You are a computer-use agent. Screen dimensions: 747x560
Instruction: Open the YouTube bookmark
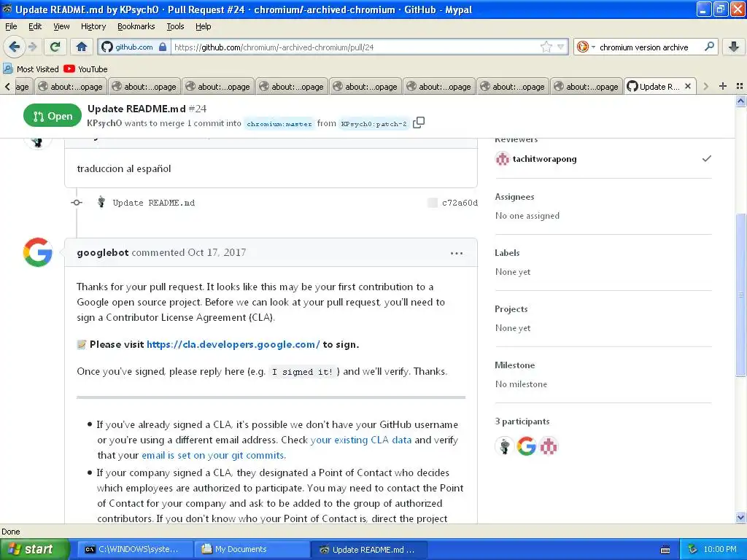86,69
